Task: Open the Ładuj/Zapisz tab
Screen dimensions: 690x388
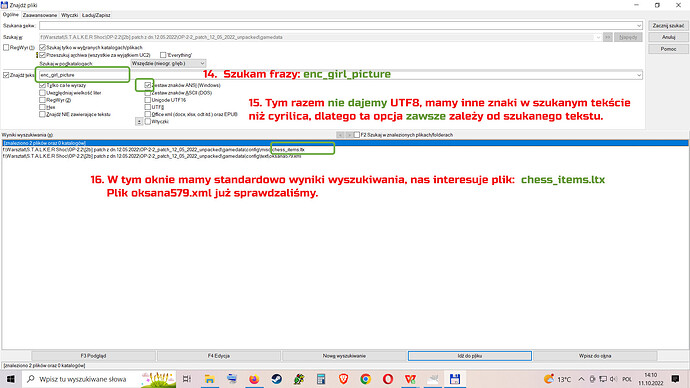Action: tap(96, 15)
